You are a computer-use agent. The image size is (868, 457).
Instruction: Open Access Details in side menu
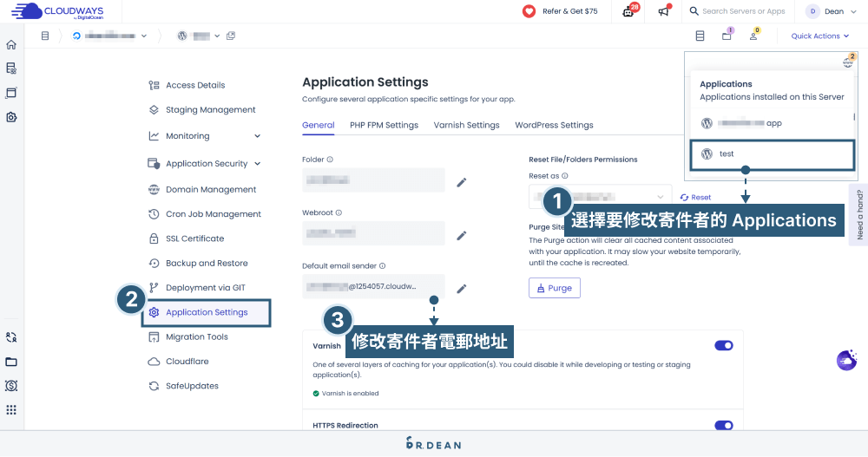(195, 85)
